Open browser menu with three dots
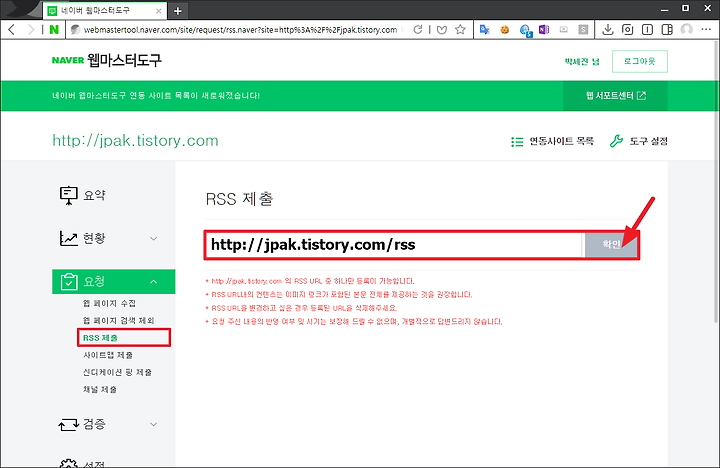 tap(706, 29)
